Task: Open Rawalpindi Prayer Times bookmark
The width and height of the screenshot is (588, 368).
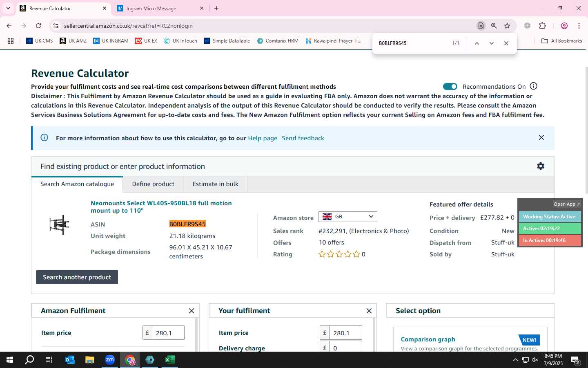Action: (x=333, y=41)
